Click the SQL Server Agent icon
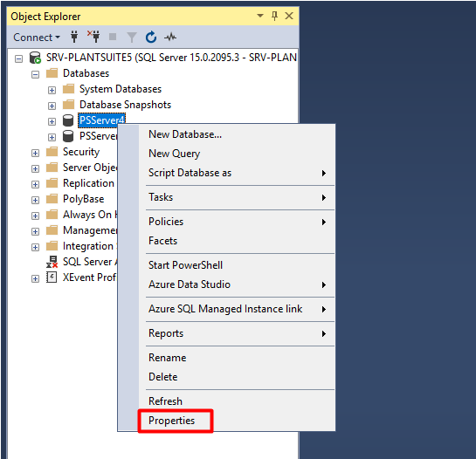 pos(52,262)
